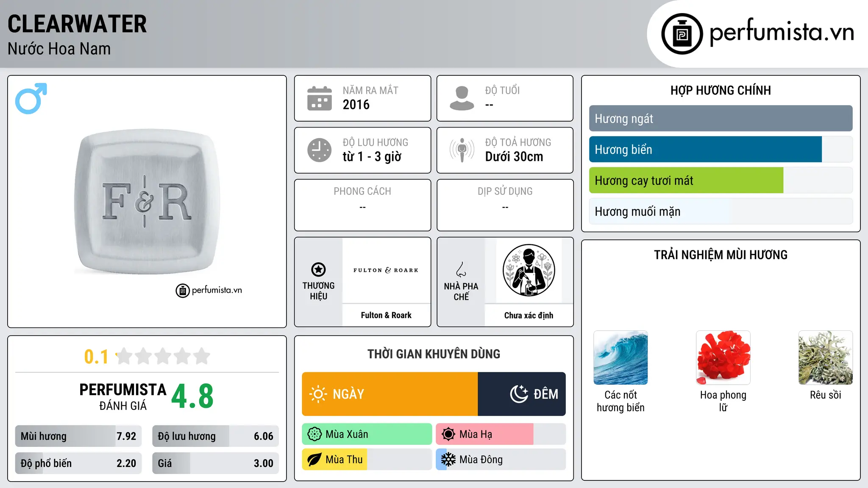Viewport: 868px width, 488px height.
Task: Click the Fulton & Roark brand name
Action: pyautogui.click(x=386, y=315)
